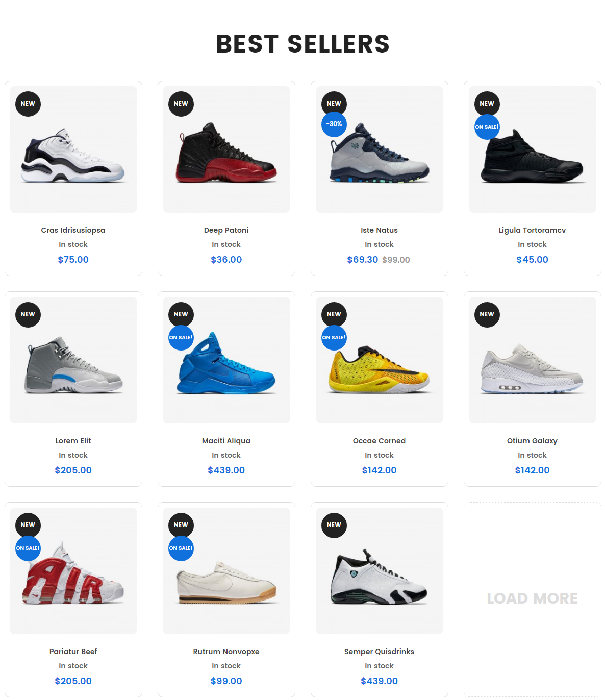Click ON SALE badge on Pariatur Beef
Viewport: 605px width, 700px height.
click(x=28, y=548)
